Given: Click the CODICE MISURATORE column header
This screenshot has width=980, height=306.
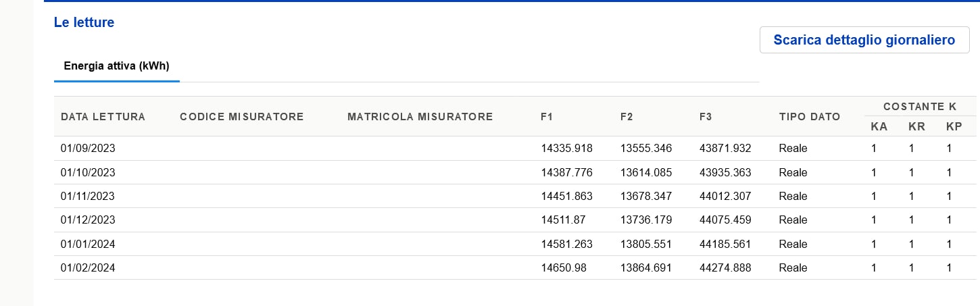Looking at the screenshot, I should pyautogui.click(x=241, y=117).
